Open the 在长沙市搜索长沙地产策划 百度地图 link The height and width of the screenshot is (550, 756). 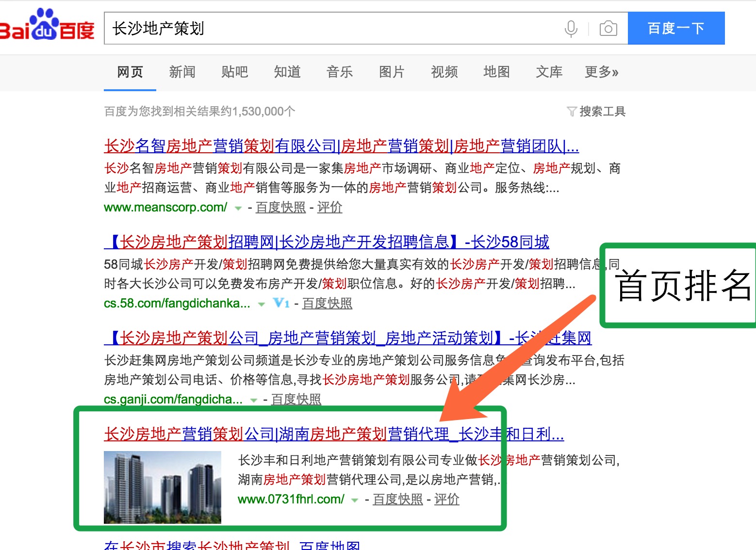click(x=232, y=545)
